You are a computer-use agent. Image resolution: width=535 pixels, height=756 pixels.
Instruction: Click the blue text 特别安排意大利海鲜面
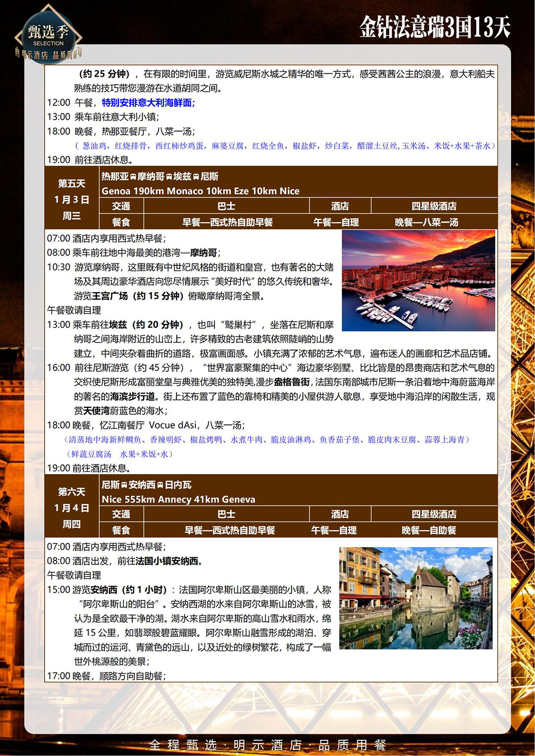pyautogui.click(x=148, y=102)
